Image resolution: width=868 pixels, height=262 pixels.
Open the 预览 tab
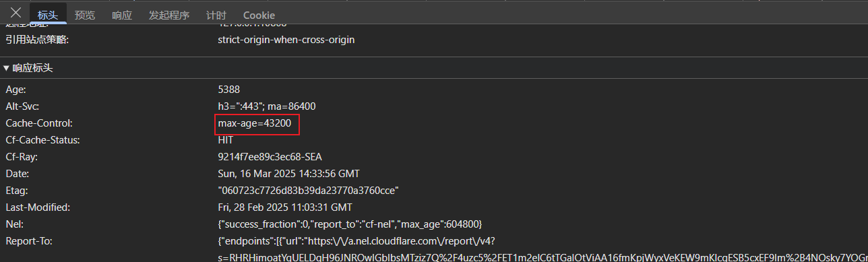tap(85, 15)
